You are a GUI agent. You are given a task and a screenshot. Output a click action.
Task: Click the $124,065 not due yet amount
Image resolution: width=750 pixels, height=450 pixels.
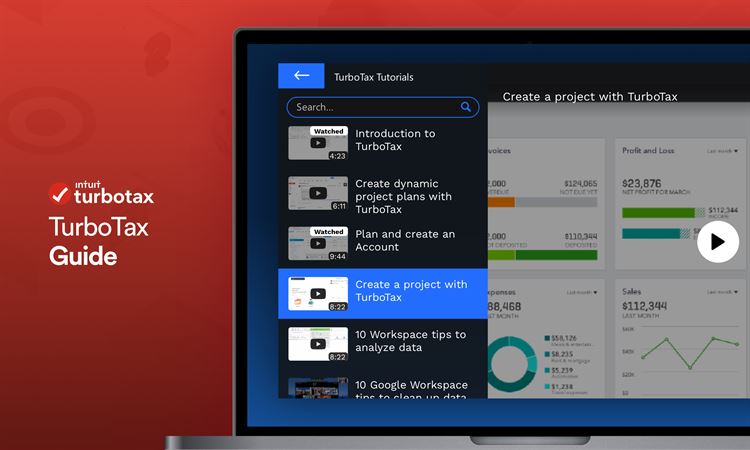click(x=581, y=184)
